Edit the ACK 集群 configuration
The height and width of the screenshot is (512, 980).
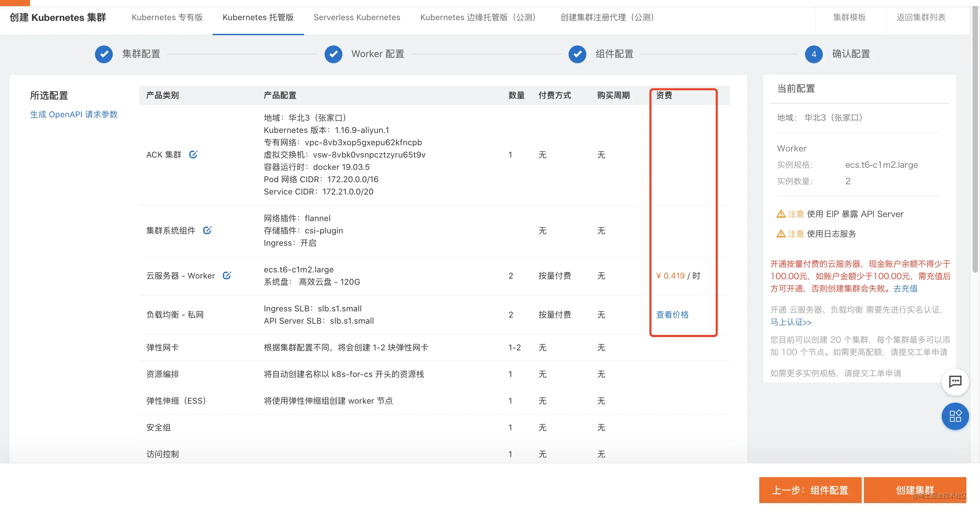(x=193, y=154)
